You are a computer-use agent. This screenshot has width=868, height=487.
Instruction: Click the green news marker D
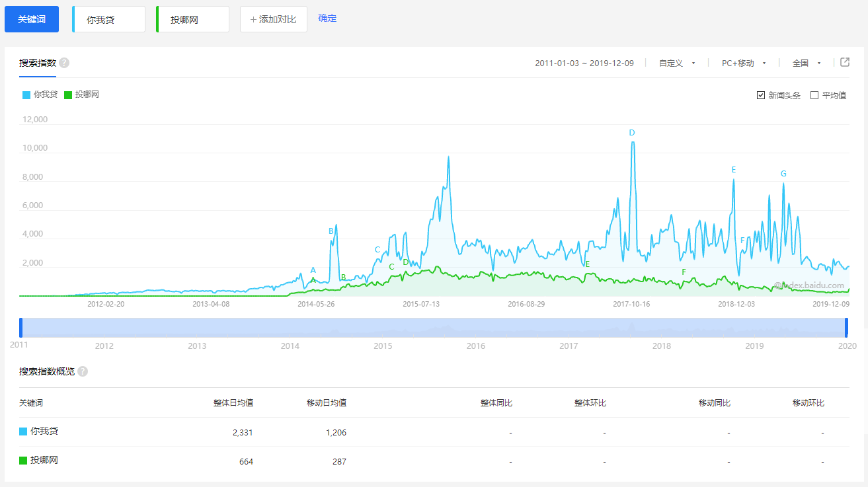click(x=406, y=262)
